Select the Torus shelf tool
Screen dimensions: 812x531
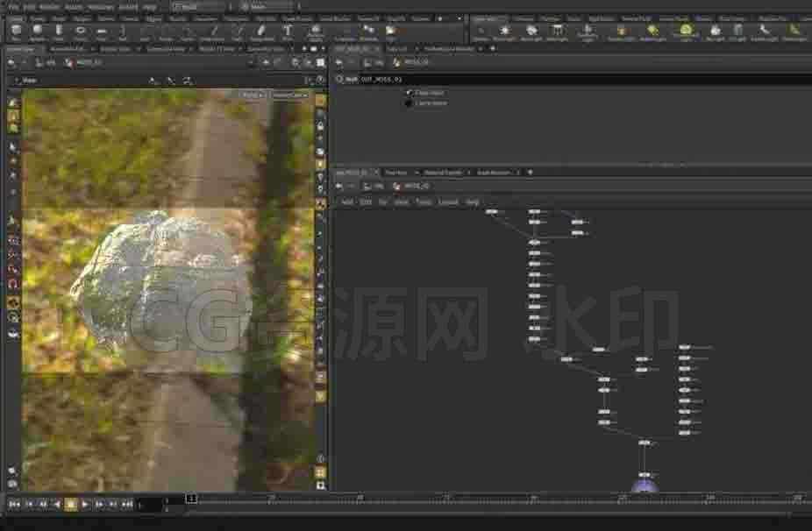click(x=80, y=32)
